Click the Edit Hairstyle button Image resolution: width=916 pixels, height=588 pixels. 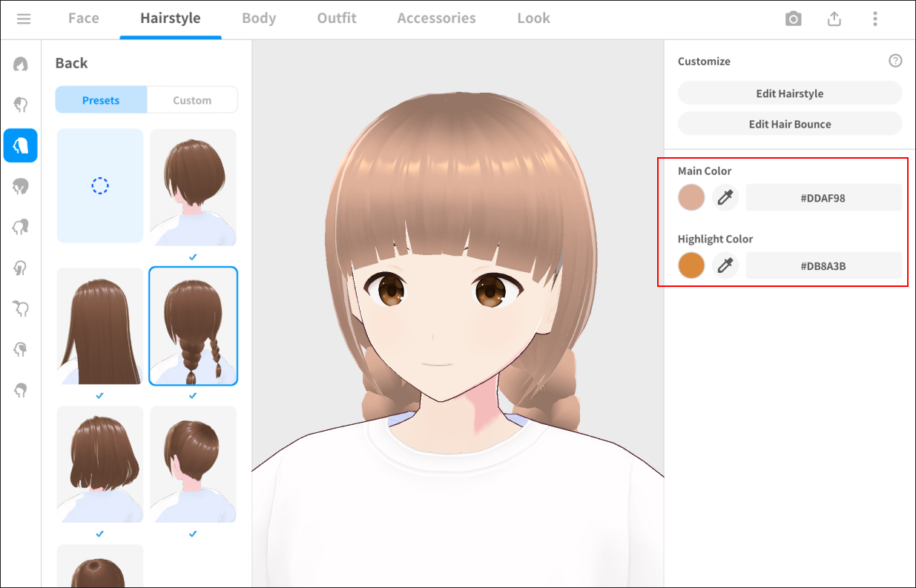tap(789, 93)
